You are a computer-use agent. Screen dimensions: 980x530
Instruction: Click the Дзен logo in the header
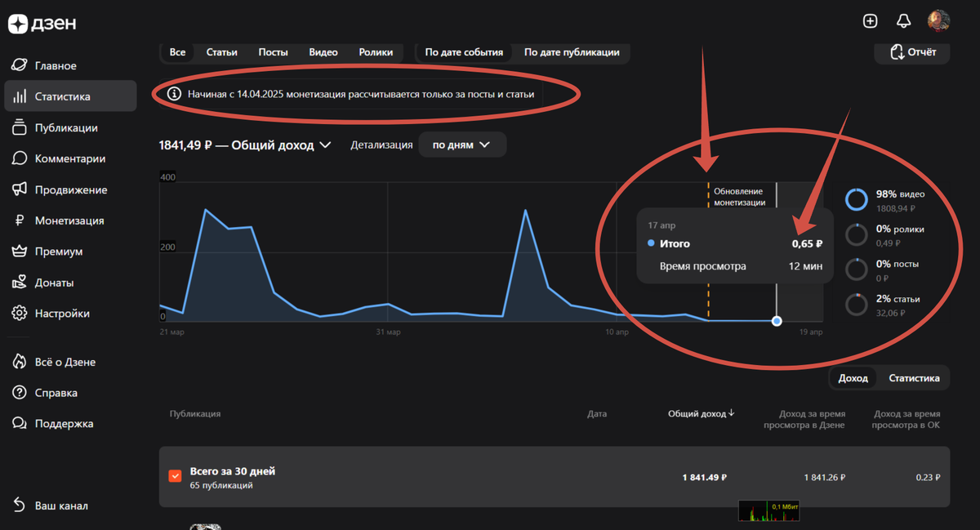tap(42, 24)
